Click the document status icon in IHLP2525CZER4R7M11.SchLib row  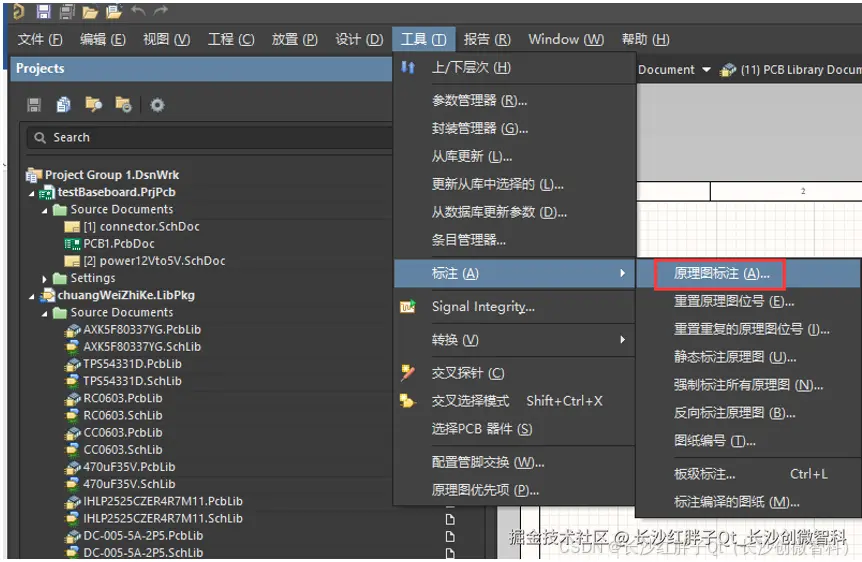tap(450, 519)
